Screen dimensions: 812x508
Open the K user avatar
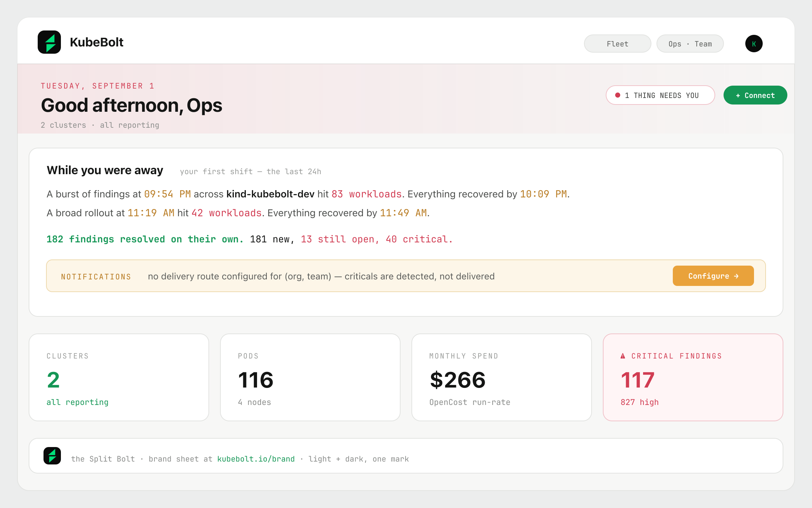pyautogui.click(x=754, y=44)
